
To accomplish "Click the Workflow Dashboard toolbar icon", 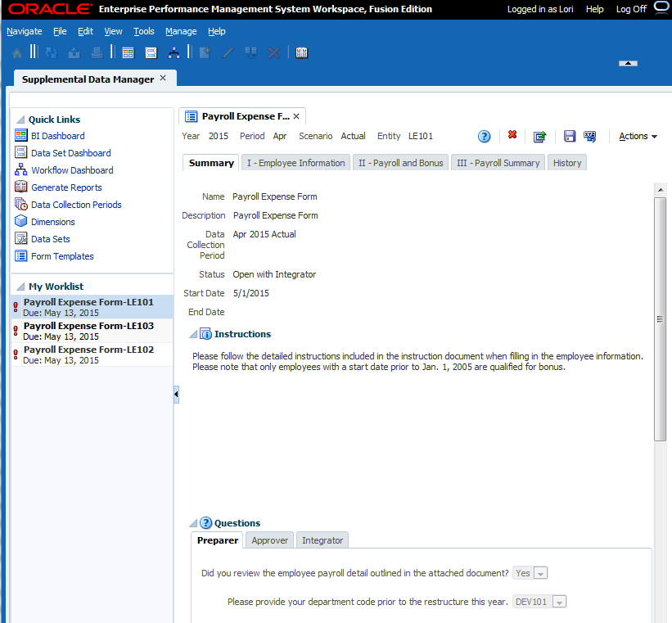I will pos(174,52).
